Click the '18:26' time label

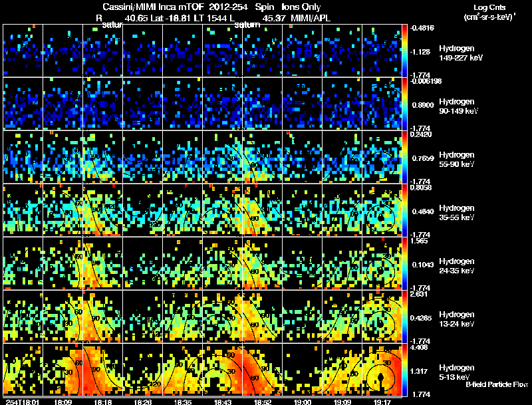click(x=142, y=402)
